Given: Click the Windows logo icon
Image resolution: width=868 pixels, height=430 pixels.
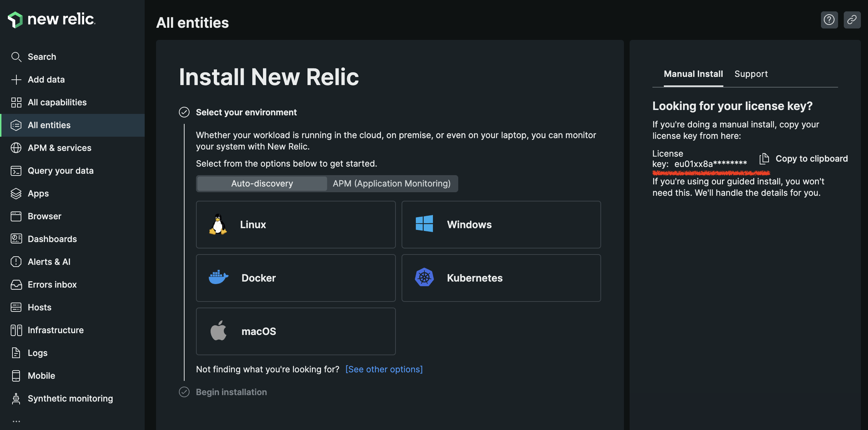Looking at the screenshot, I should coord(424,224).
